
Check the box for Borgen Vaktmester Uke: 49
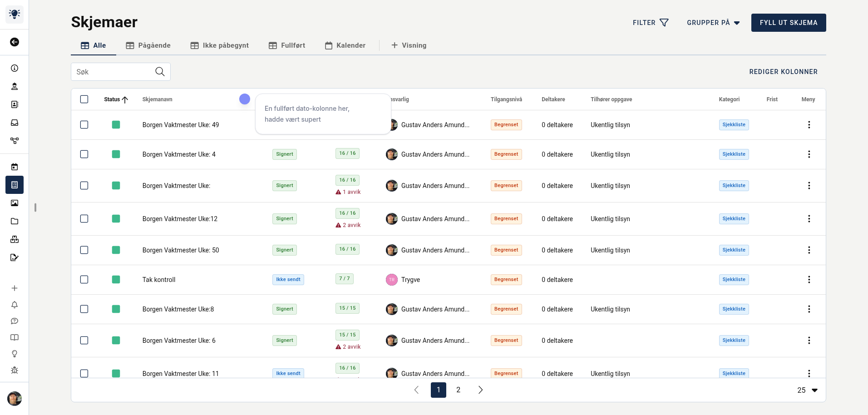tap(84, 125)
